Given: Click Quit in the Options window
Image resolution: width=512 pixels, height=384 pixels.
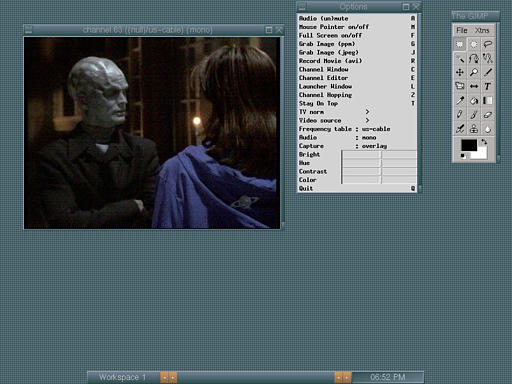Looking at the screenshot, I should tap(357, 188).
